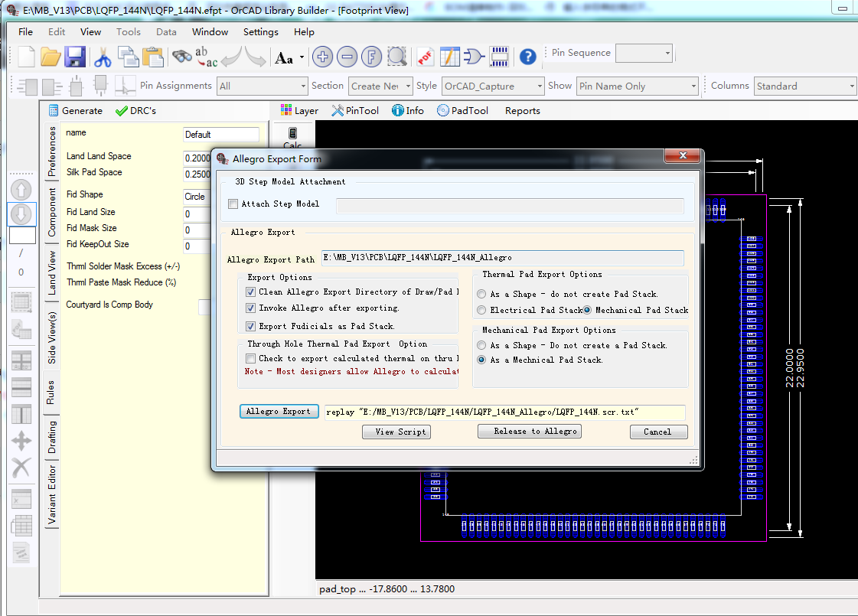Enable the Attach Step Model checkbox
The height and width of the screenshot is (616, 858).
(x=233, y=204)
